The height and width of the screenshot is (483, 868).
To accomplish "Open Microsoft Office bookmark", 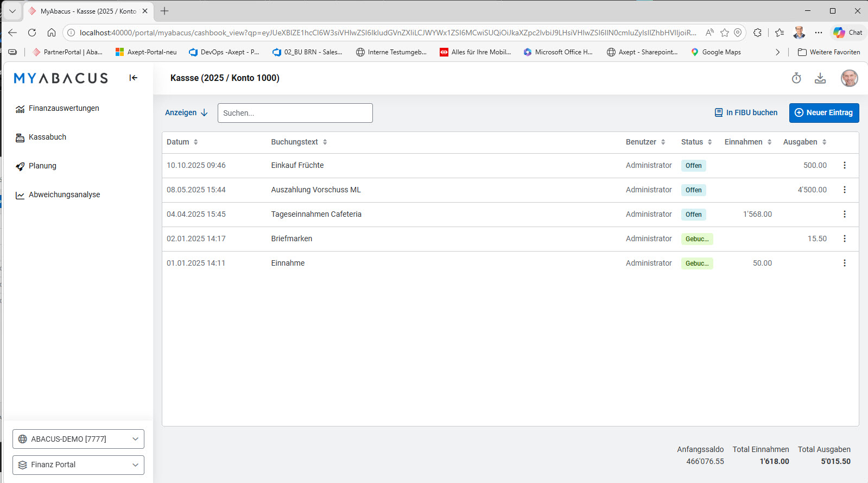I will tap(558, 52).
